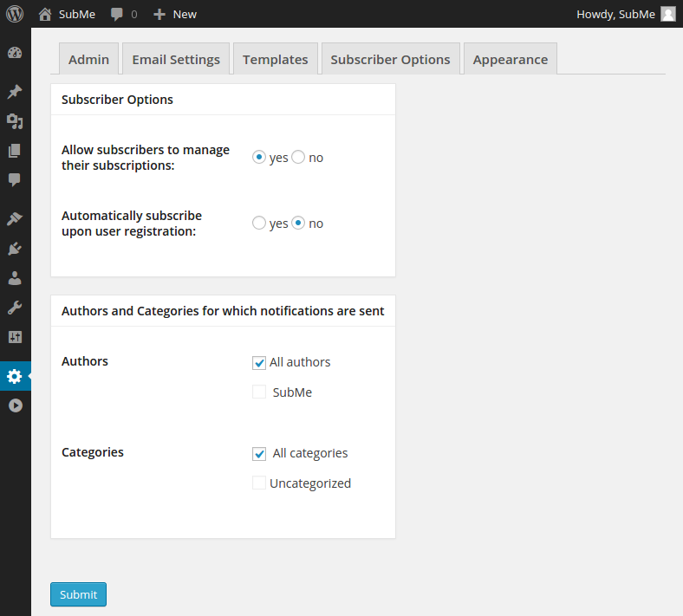Select yes for managing subscriptions

click(x=259, y=157)
